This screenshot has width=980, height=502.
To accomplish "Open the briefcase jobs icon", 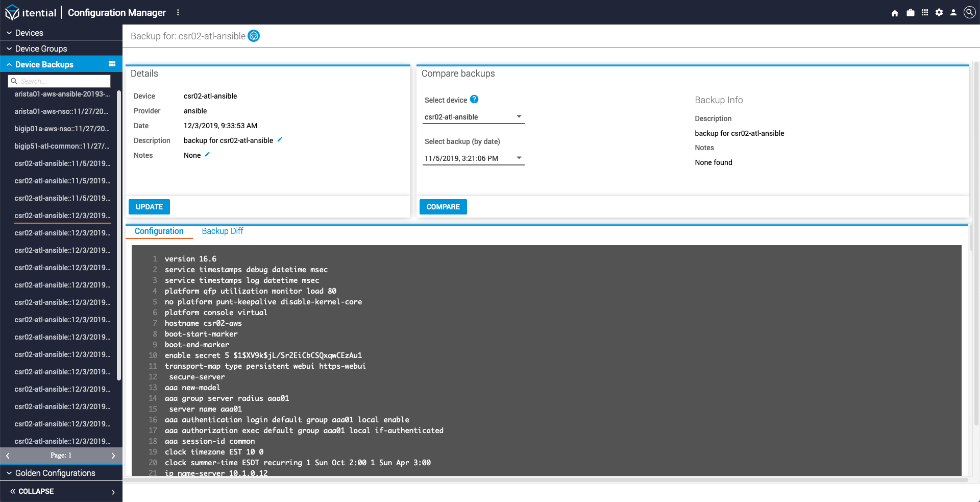I will pos(910,12).
